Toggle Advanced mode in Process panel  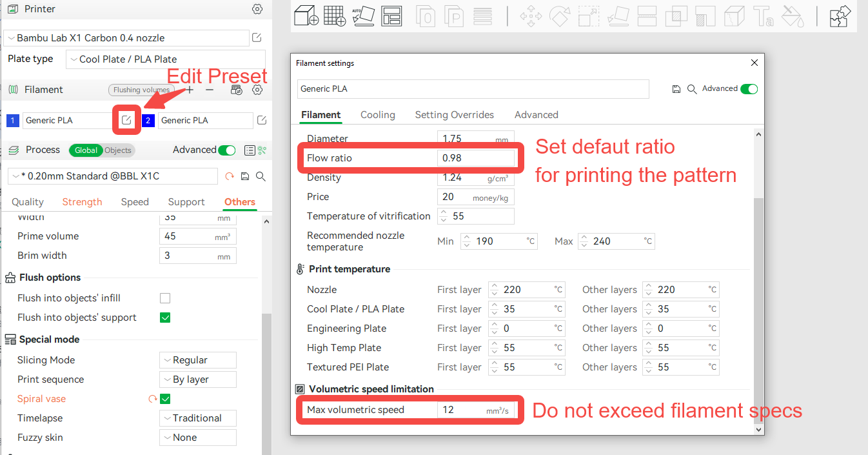pyautogui.click(x=227, y=150)
